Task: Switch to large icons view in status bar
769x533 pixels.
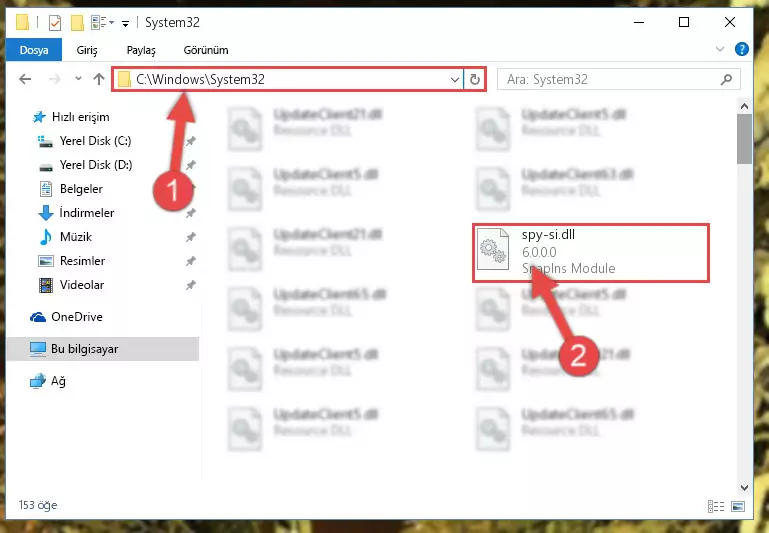Action: 738,506
